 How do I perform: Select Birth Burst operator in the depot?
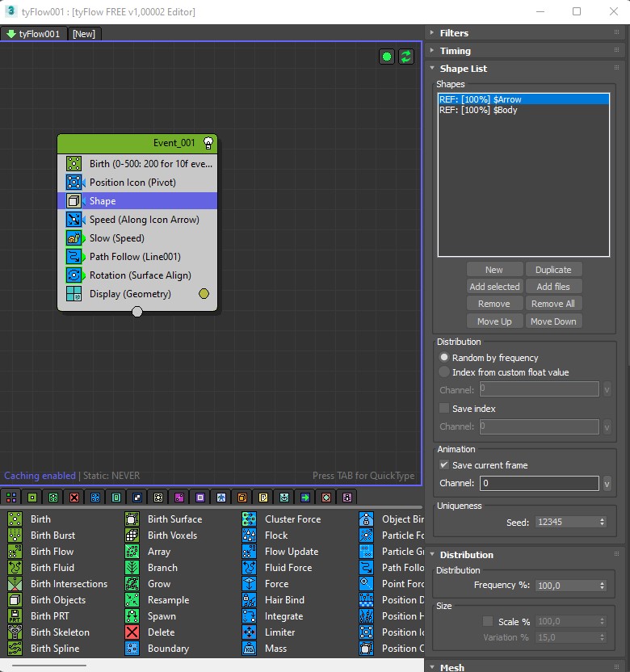[x=41, y=535]
